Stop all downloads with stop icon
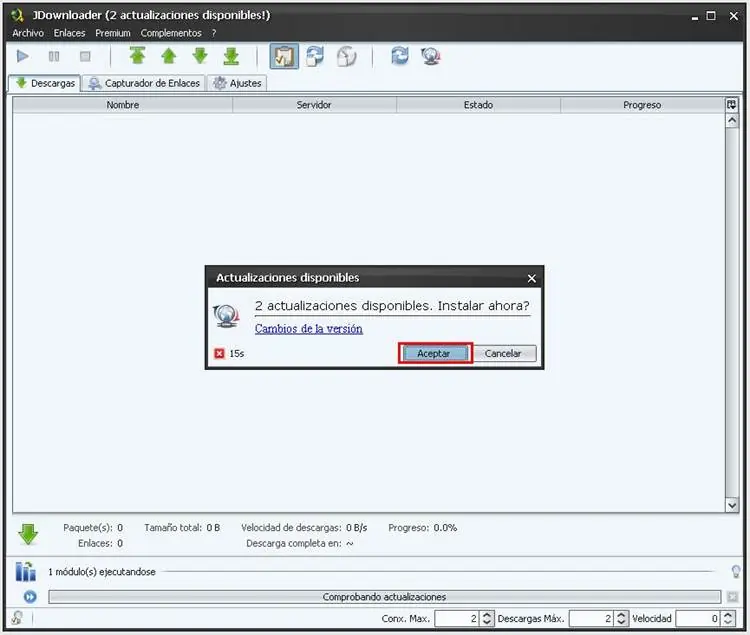 (85, 56)
